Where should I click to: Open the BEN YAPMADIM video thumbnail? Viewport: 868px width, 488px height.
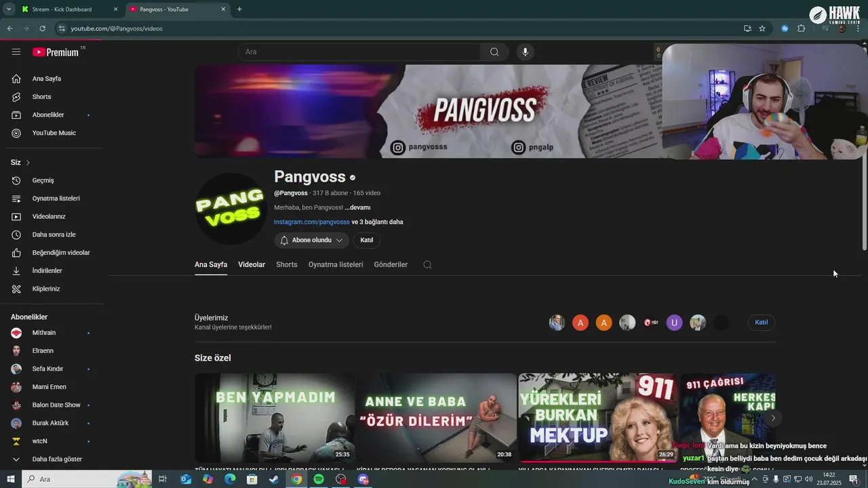click(x=275, y=418)
